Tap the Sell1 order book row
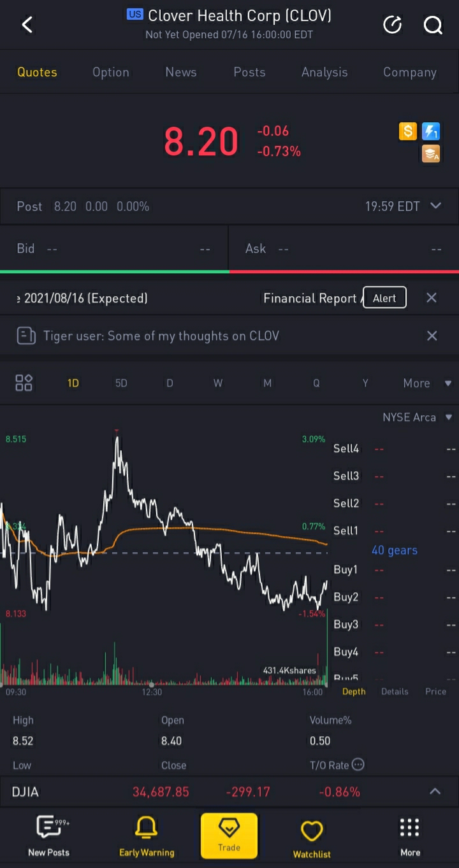This screenshot has height=868, width=459. coord(395,530)
